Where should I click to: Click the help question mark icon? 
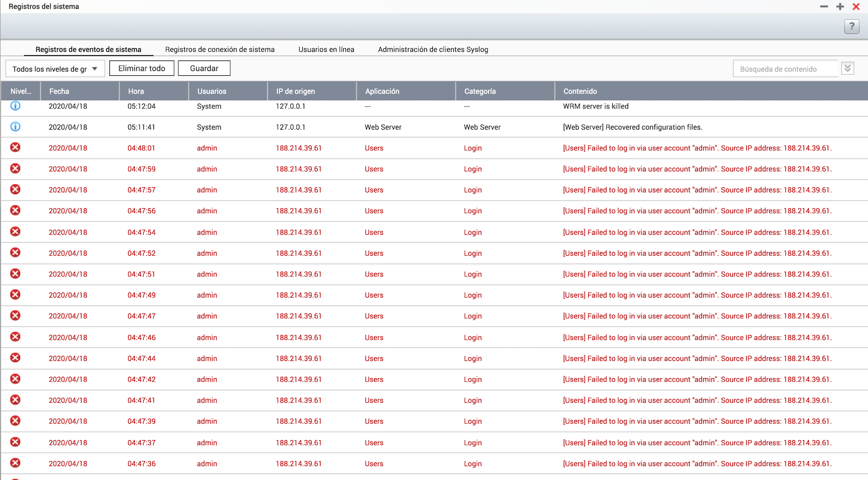[x=851, y=26]
